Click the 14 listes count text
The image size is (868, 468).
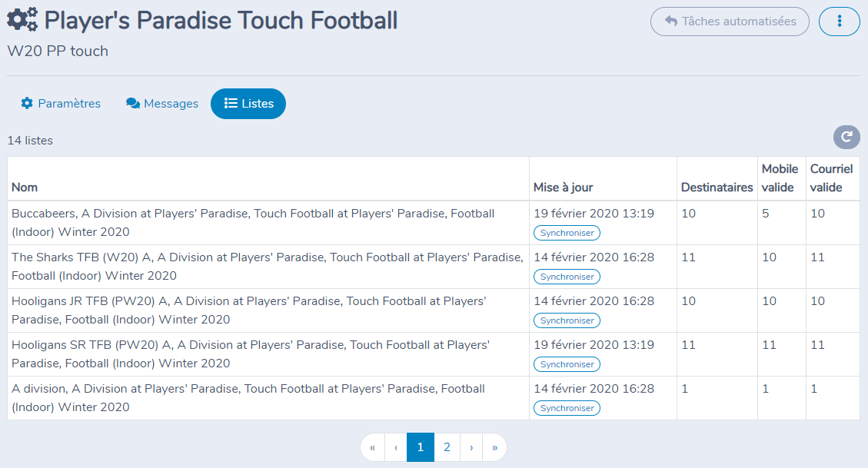click(x=30, y=141)
